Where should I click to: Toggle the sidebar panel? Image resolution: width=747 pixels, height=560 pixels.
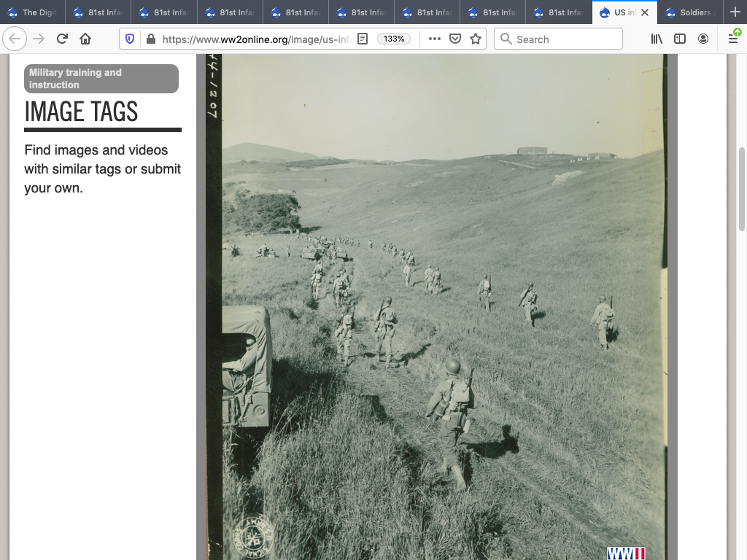(x=680, y=39)
